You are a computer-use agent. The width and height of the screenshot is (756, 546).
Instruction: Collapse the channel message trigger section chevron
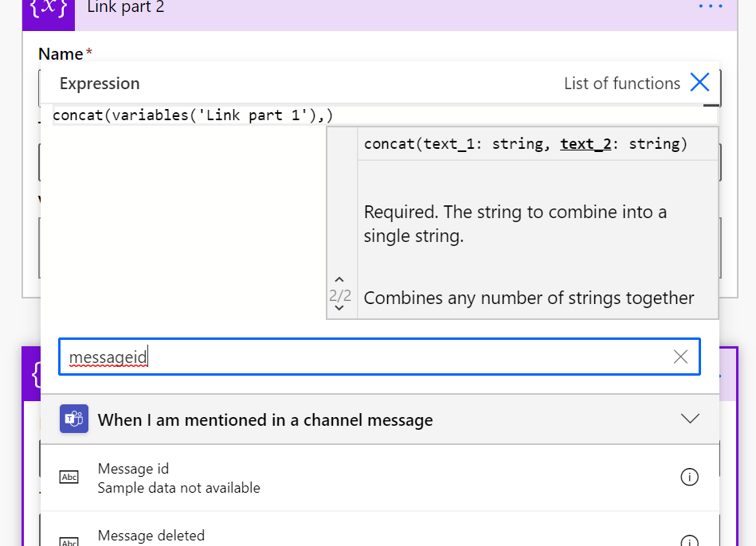pos(690,419)
